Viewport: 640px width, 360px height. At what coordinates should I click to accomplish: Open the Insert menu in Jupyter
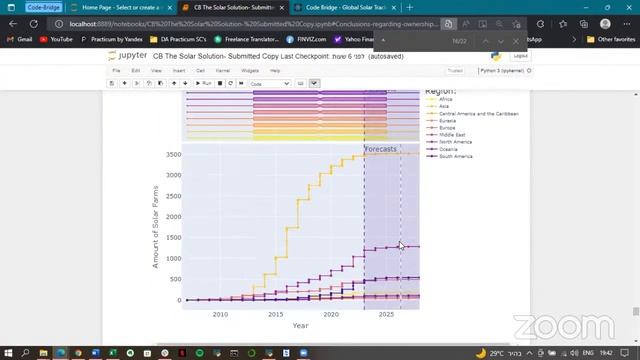[x=179, y=71]
